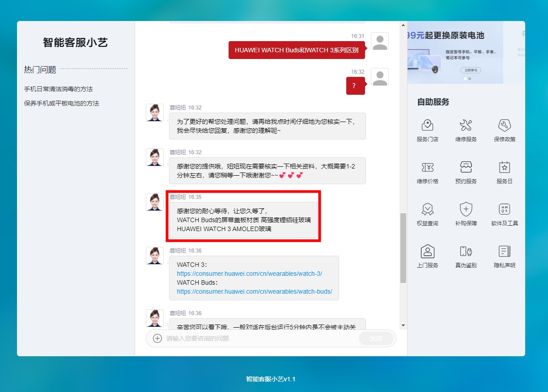Screen dimensions: 548x392
Task: Click the 智能客服小艺v1.1 footer text
Action: [271, 379]
